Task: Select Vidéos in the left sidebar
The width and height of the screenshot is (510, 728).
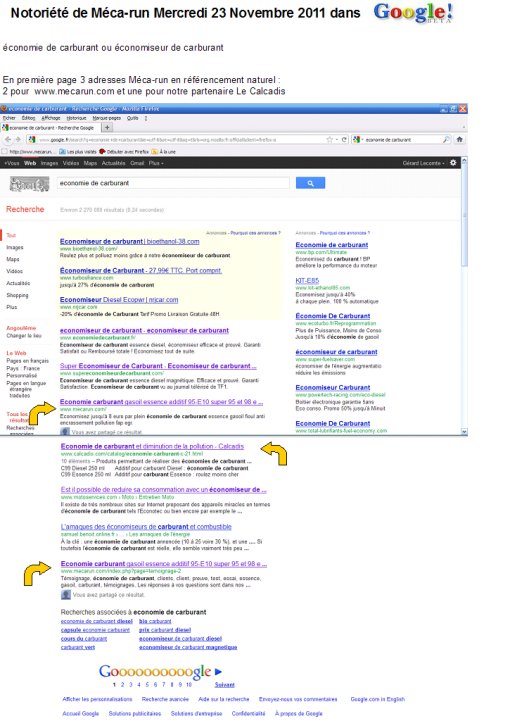Action: coord(14,271)
